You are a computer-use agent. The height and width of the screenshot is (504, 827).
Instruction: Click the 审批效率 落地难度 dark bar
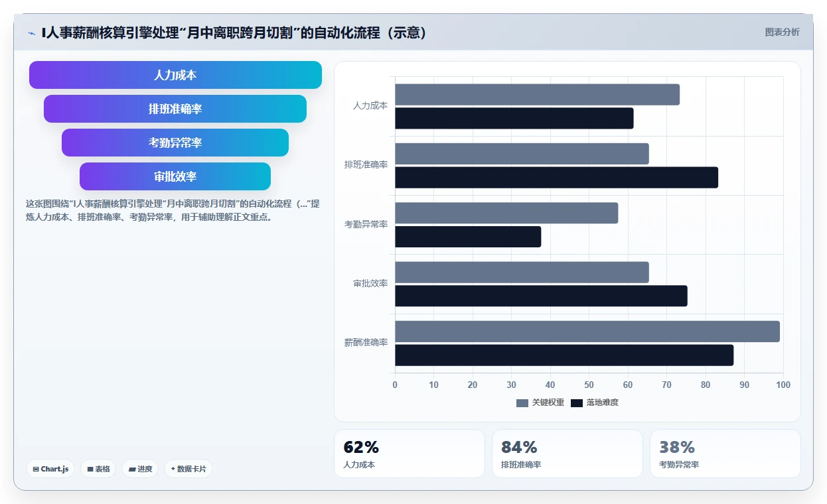541,296
